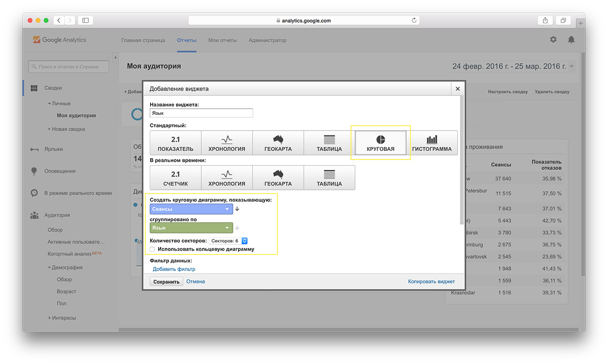Open the Сеансы metric dropdown

[191, 209]
